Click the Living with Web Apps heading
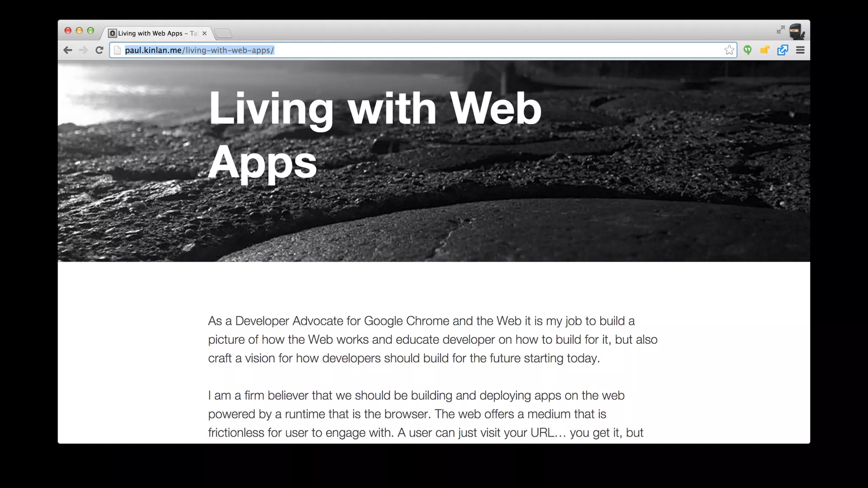 [x=375, y=135]
